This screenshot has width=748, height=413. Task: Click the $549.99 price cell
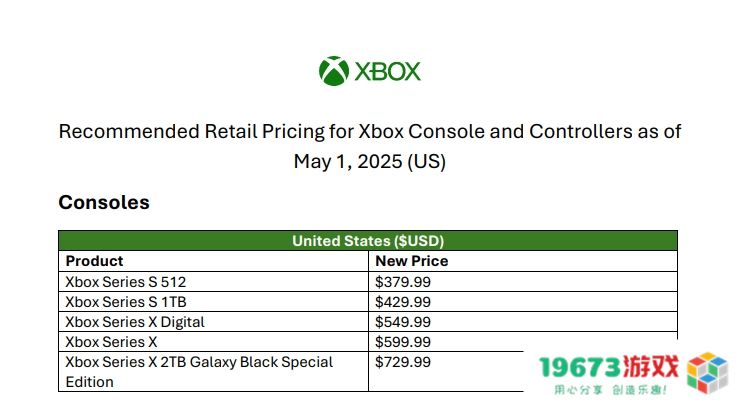coord(523,322)
